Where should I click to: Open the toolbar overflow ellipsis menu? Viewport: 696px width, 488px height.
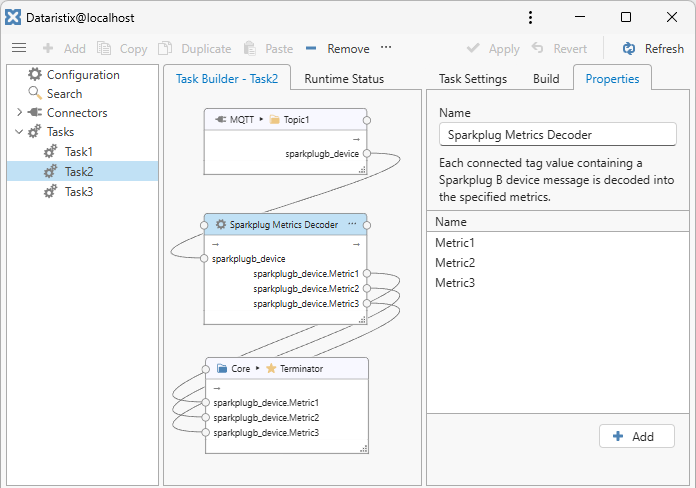(x=386, y=48)
